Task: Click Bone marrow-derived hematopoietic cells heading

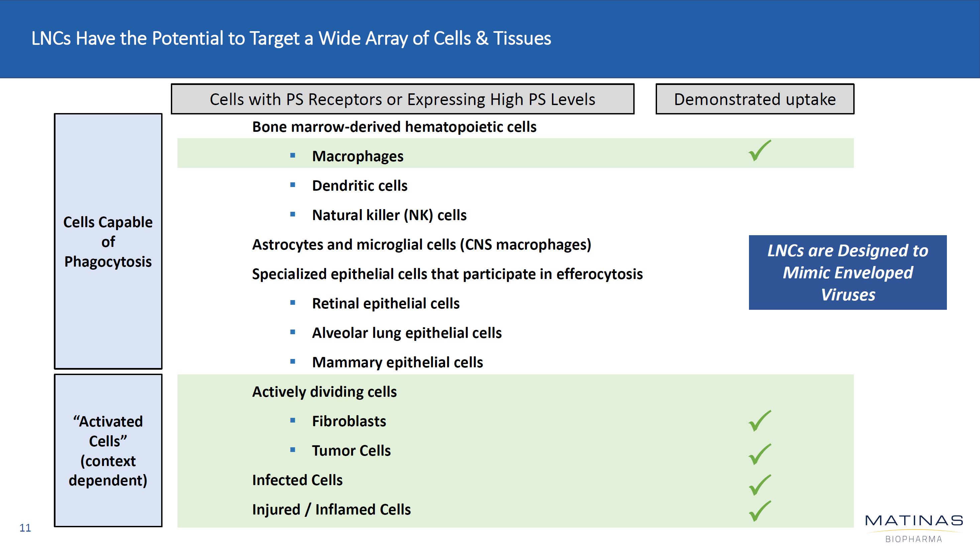Action: pyautogui.click(x=394, y=127)
